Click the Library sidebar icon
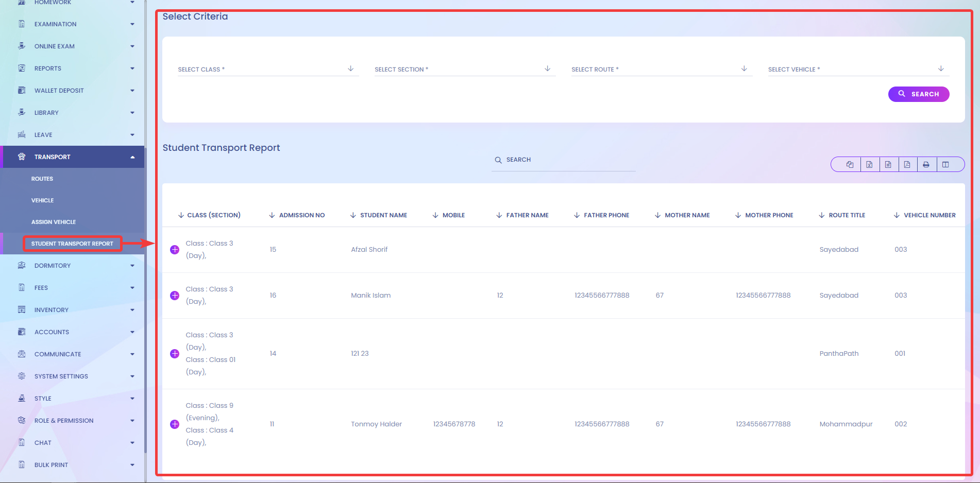This screenshot has height=483, width=980. click(x=22, y=112)
